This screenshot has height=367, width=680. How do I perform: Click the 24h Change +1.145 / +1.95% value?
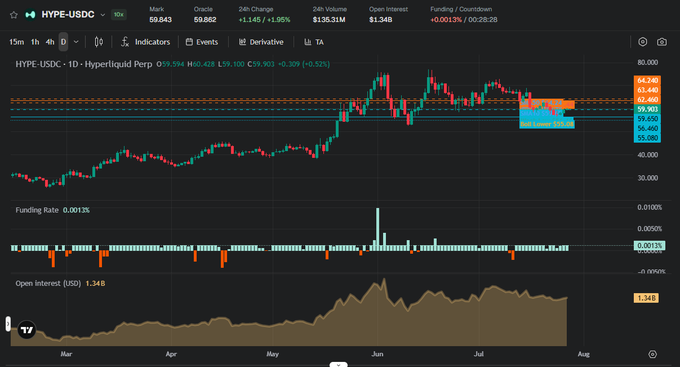pos(265,20)
